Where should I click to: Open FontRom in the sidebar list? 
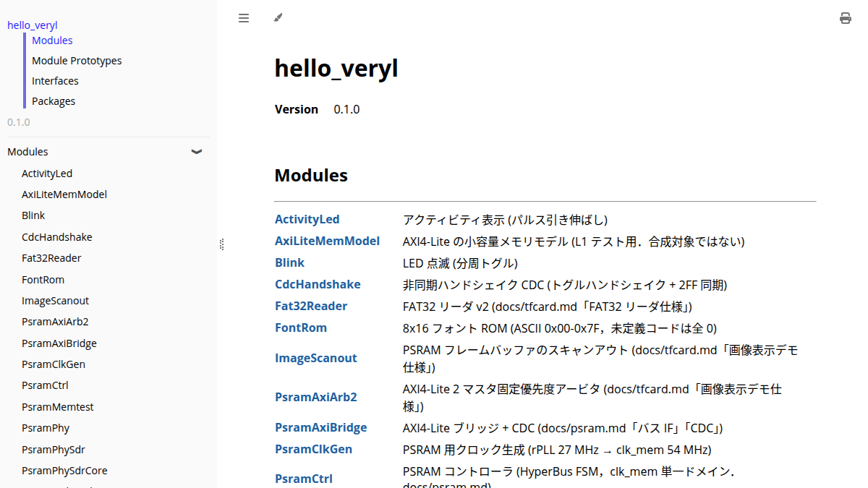point(43,280)
